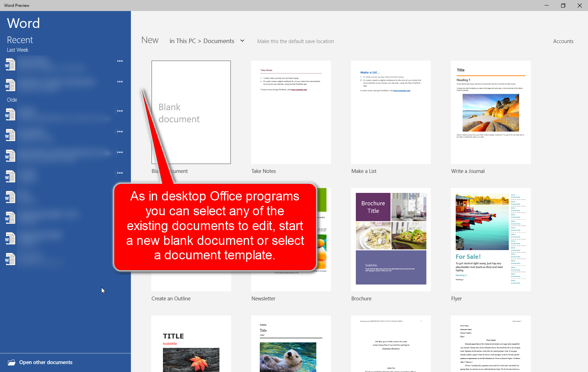Open the Write a Journal template thumbnail

coord(491,112)
